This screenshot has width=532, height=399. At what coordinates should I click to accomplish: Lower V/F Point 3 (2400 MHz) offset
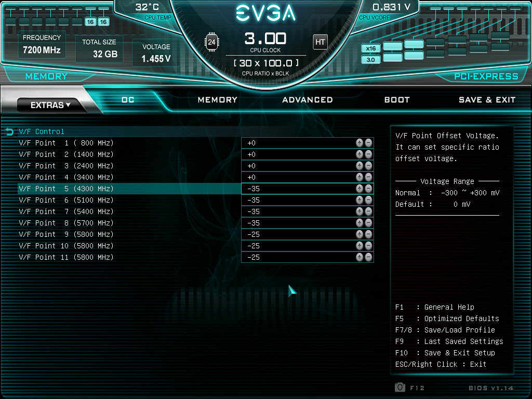(x=368, y=166)
